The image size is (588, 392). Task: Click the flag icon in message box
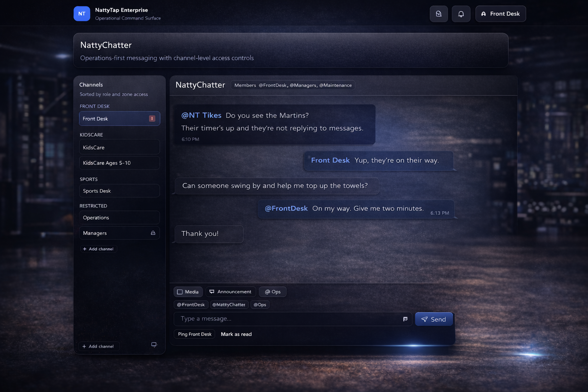pos(405,319)
